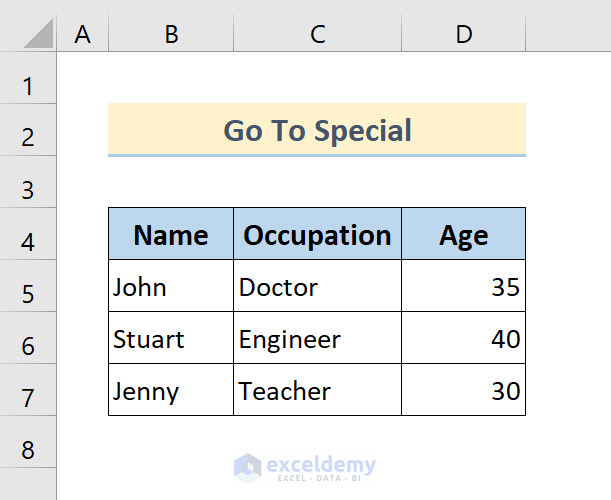Select the age cell with 35

[x=464, y=286]
